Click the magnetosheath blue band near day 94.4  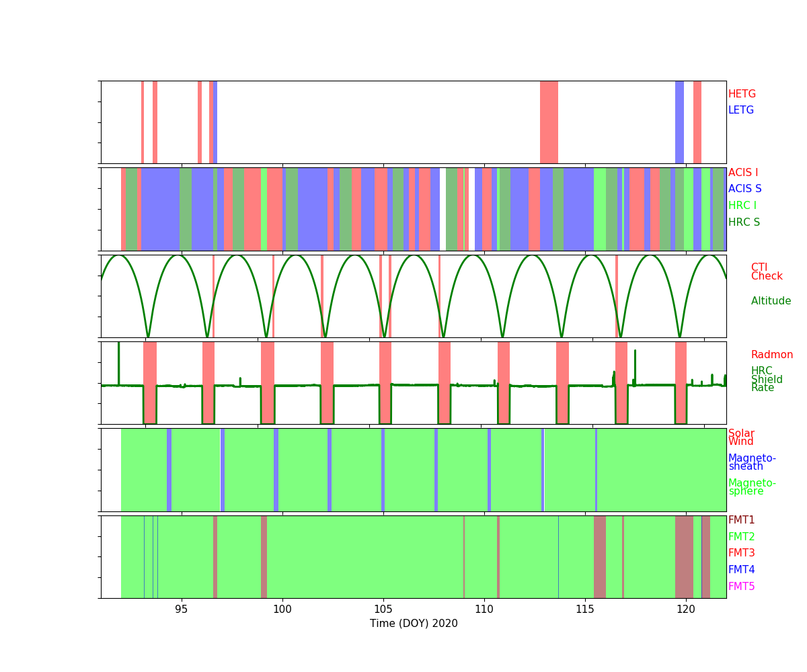[x=169, y=470]
